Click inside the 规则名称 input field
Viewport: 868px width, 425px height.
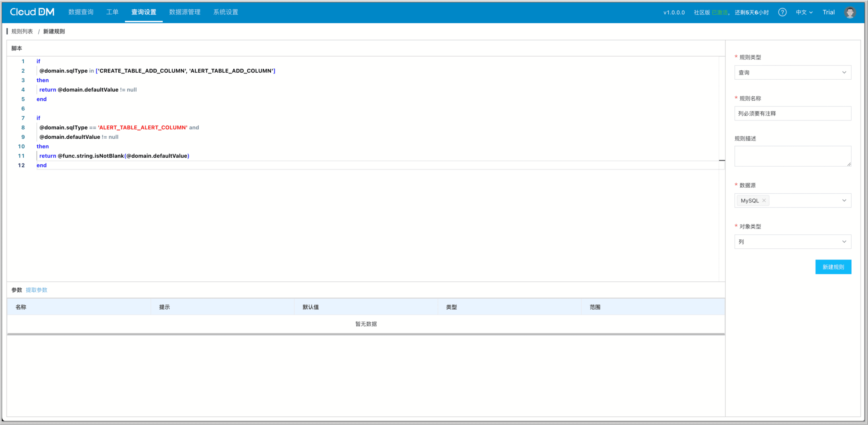[x=793, y=113]
